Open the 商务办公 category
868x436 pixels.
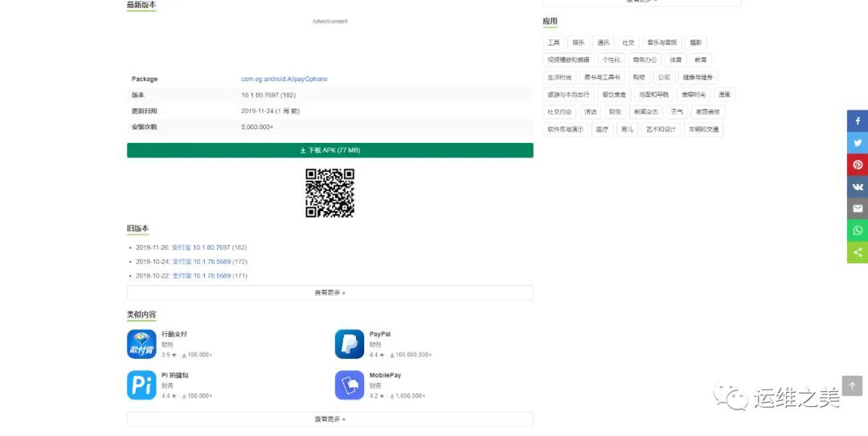645,59
